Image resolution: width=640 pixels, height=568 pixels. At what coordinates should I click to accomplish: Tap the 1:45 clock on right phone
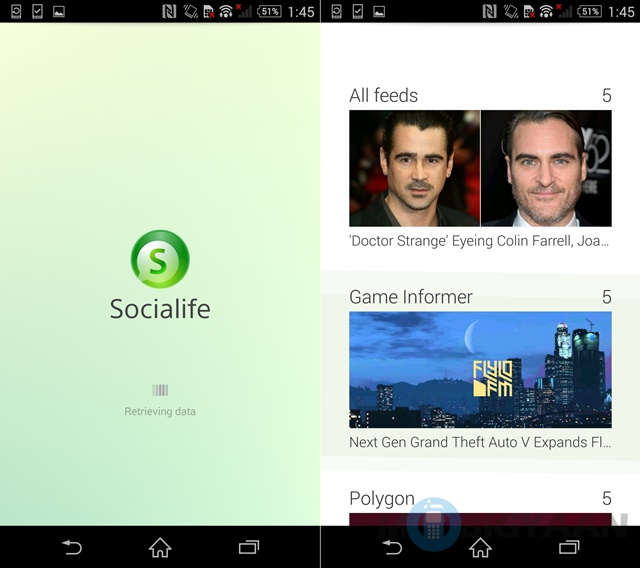pos(621,12)
